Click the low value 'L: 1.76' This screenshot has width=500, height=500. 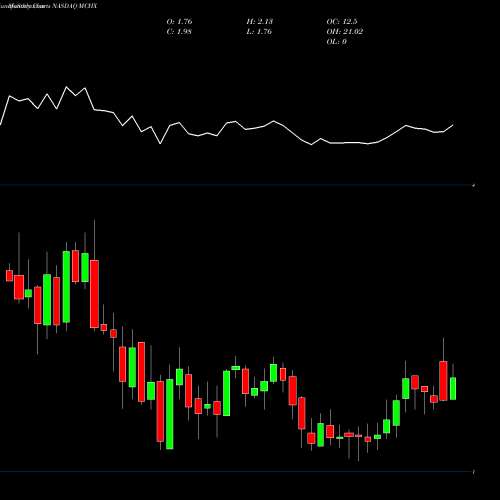[x=259, y=32]
